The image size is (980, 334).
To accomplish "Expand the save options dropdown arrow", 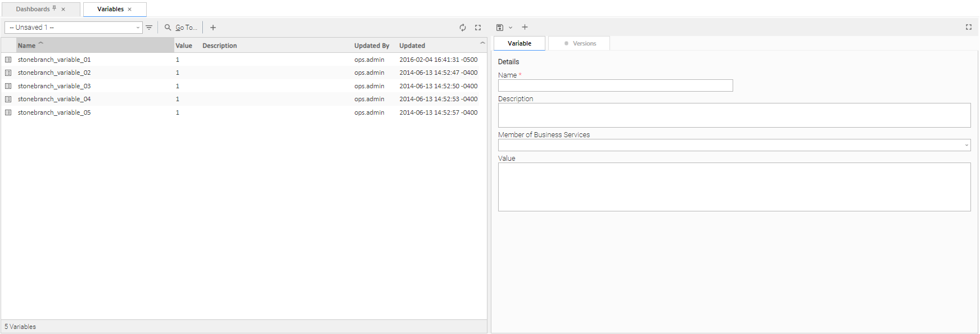I will point(511,28).
